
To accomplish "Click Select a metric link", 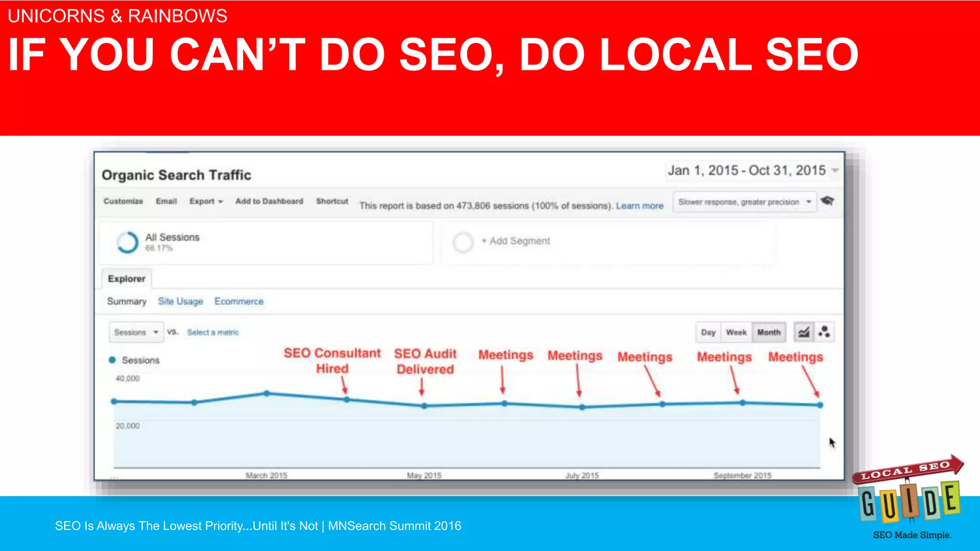I will point(213,332).
